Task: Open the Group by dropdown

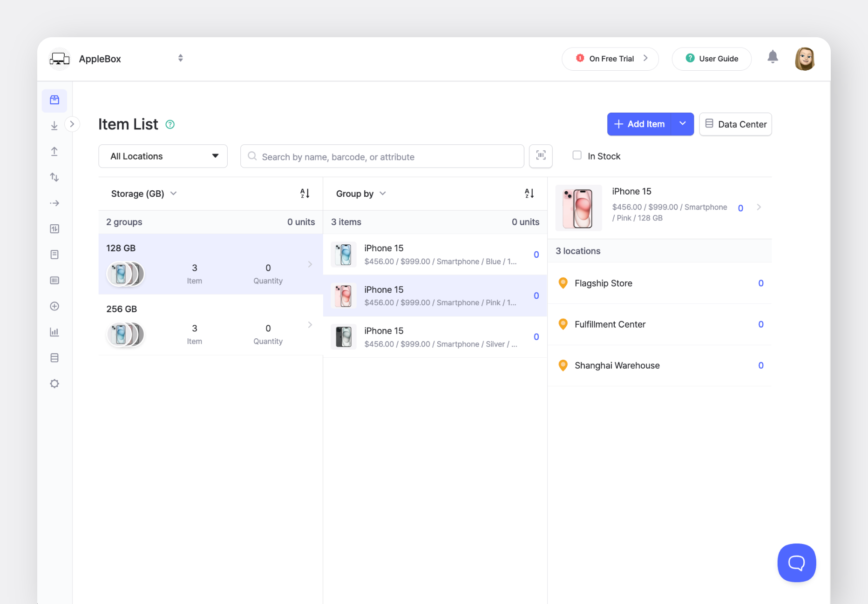Action: pyautogui.click(x=361, y=194)
